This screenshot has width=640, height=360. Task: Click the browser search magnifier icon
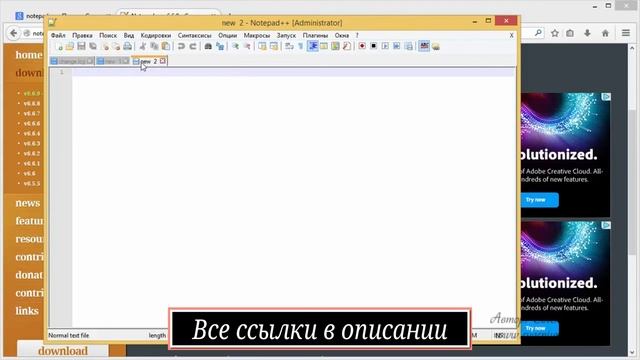tap(538, 33)
